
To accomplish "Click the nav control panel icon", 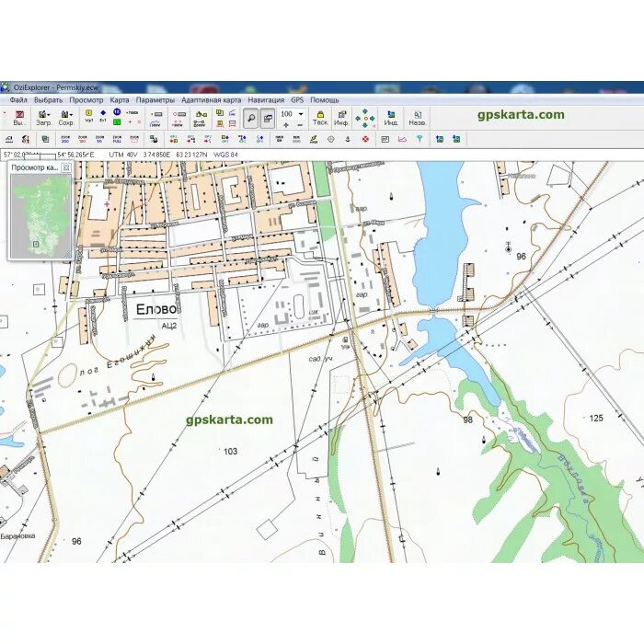I will pyautogui.click(x=385, y=140).
